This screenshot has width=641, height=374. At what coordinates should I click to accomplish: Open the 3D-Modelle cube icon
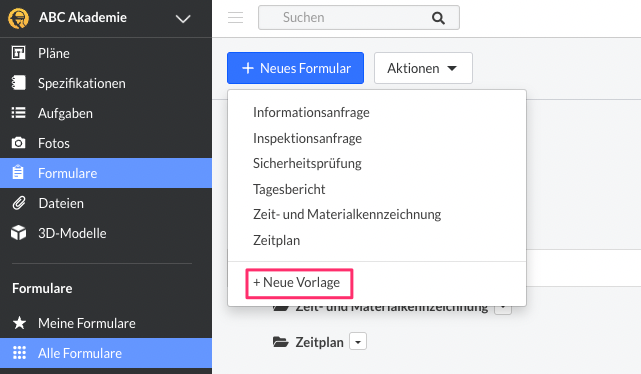click(18, 233)
